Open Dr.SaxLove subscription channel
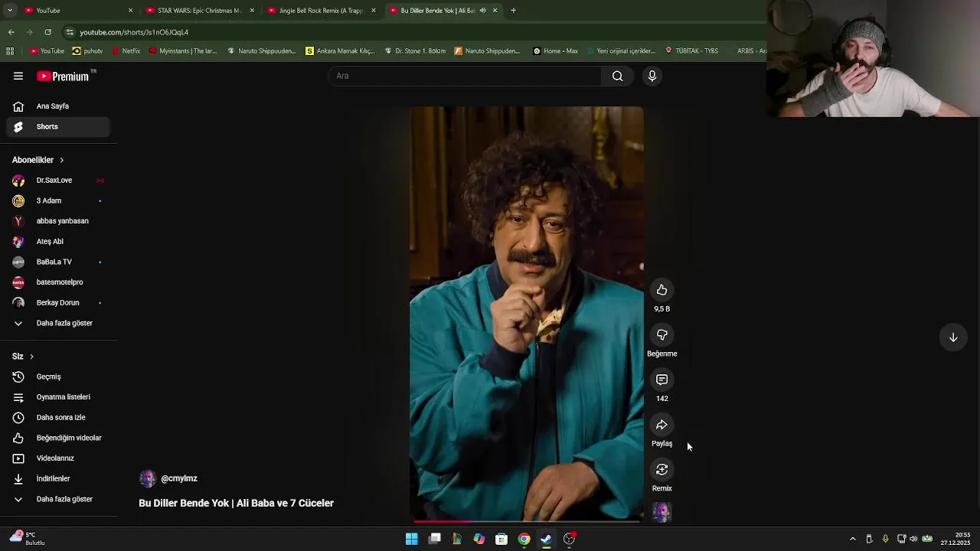 pos(59,181)
